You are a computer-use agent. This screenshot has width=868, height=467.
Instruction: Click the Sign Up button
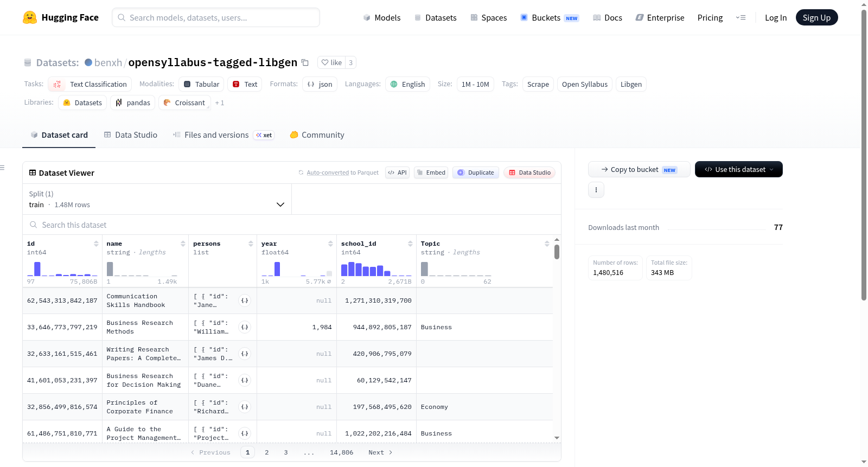pyautogui.click(x=816, y=17)
